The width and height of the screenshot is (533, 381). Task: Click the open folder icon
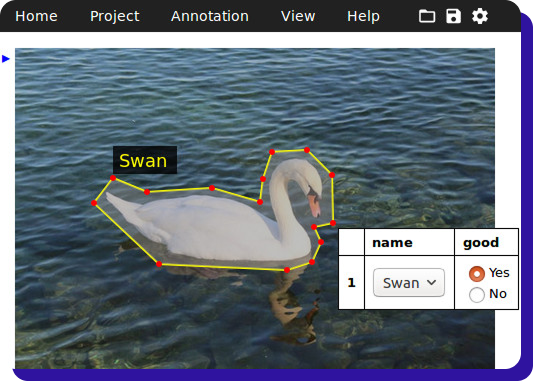click(x=427, y=16)
